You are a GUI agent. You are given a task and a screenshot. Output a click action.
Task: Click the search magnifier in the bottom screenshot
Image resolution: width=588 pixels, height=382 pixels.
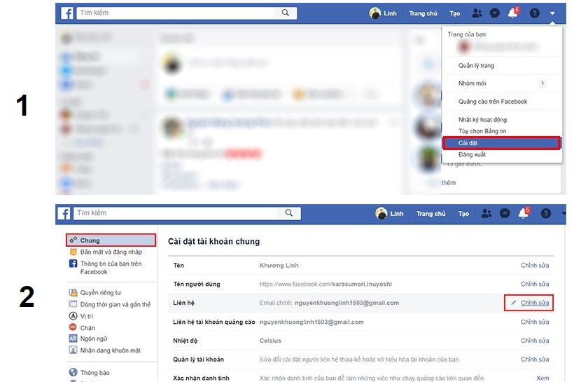(288, 213)
